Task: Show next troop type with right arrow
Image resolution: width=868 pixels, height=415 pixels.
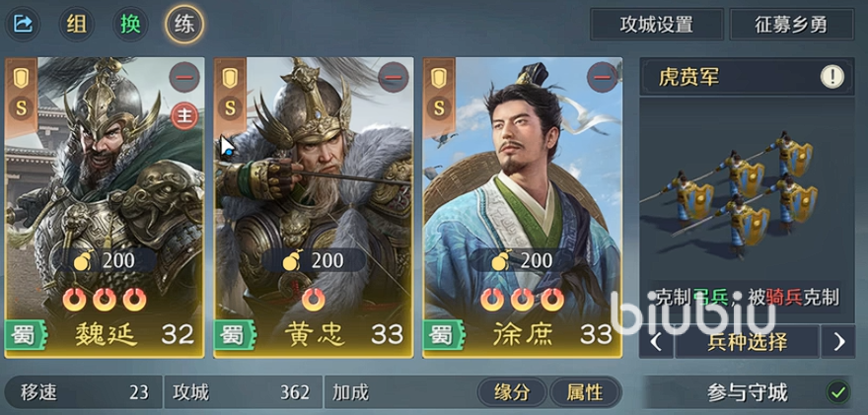Action: click(x=838, y=342)
